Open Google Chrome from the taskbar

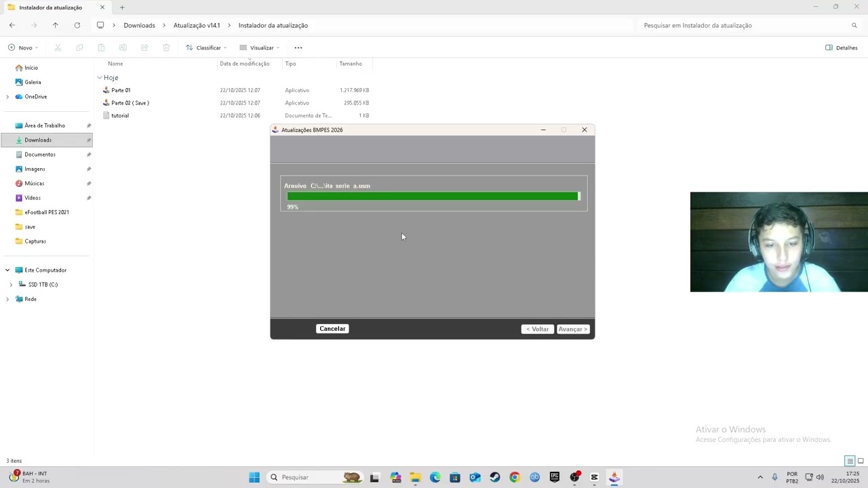(x=515, y=478)
